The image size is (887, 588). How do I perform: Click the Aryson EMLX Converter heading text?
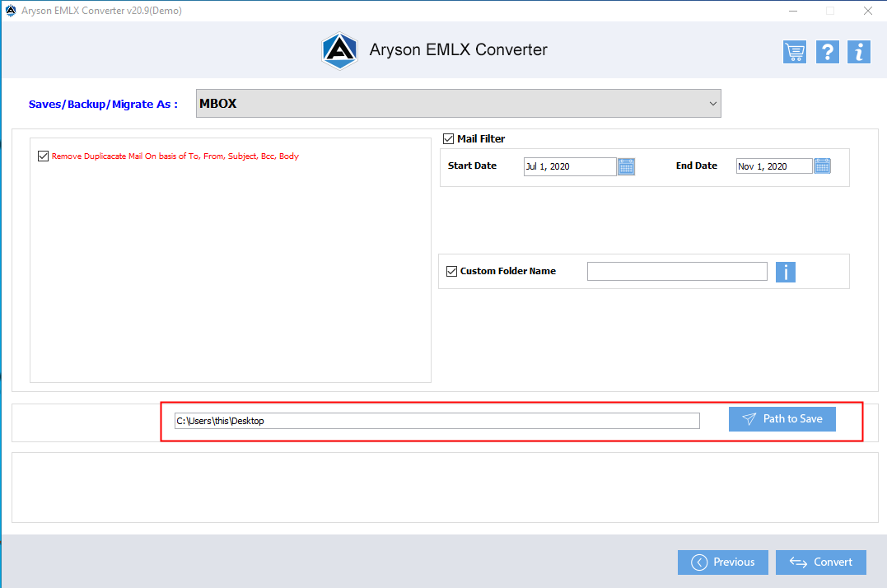click(x=458, y=49)
